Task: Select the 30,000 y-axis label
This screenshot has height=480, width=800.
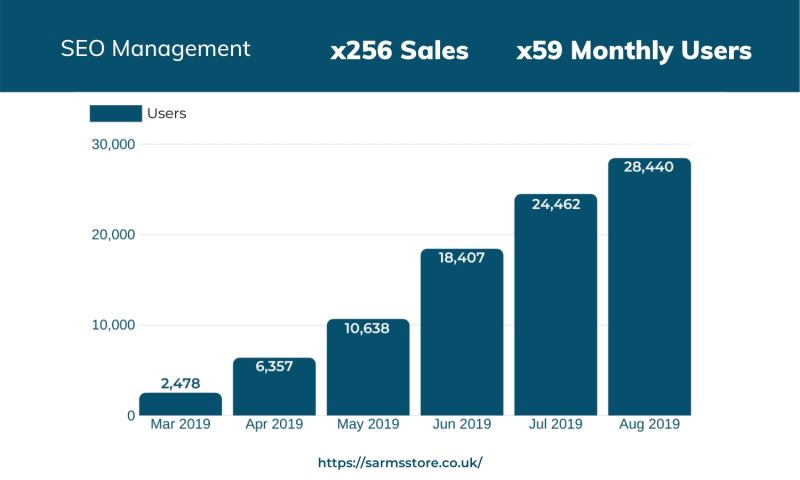Action: (x=112, y=145)
